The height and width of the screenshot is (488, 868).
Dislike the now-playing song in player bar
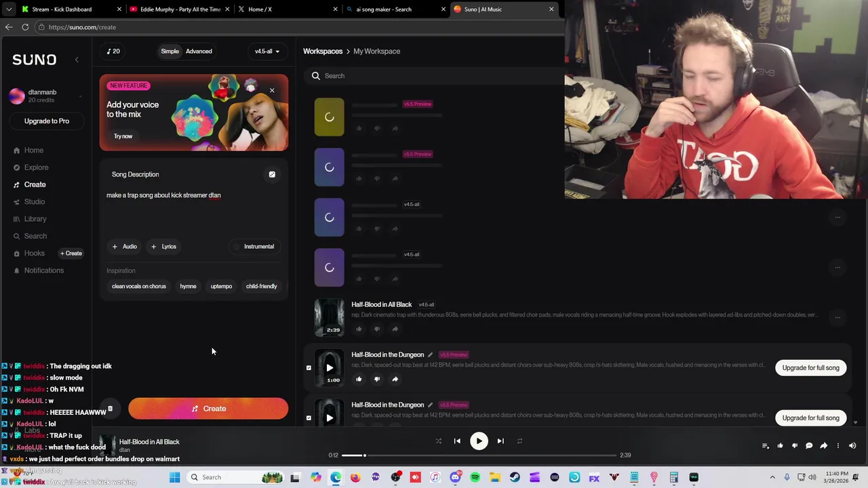[795, 445]
